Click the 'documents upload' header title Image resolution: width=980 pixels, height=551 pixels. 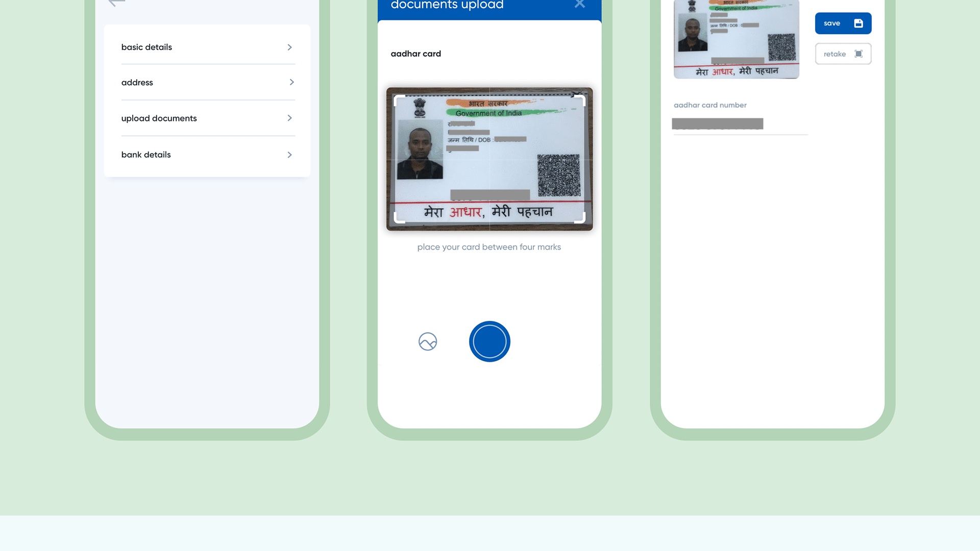(x=447, y=5)
